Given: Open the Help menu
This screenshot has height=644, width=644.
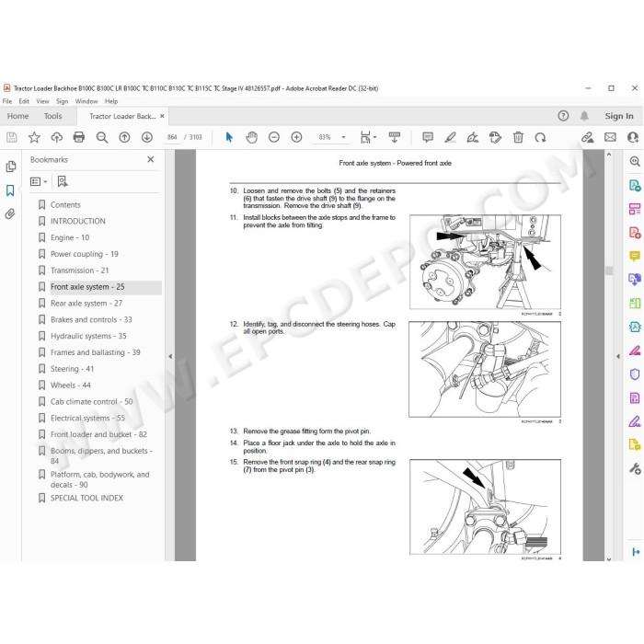Looking at the screenshot, I should point(111,101).
